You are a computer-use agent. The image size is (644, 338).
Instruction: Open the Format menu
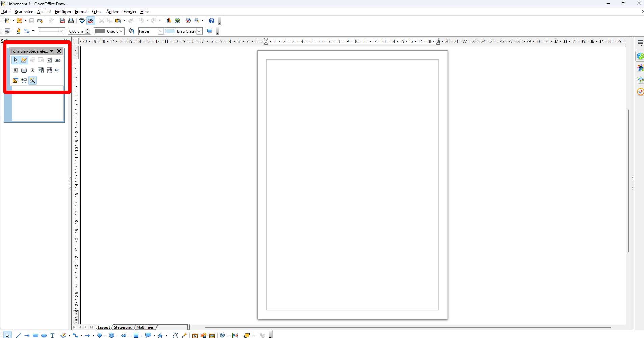pos(81,11)
